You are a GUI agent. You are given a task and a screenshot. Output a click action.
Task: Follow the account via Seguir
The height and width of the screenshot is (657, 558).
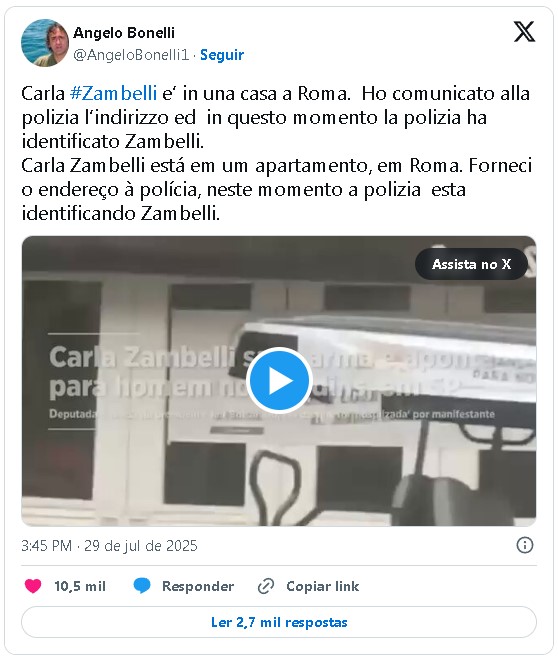coord(222,55)
